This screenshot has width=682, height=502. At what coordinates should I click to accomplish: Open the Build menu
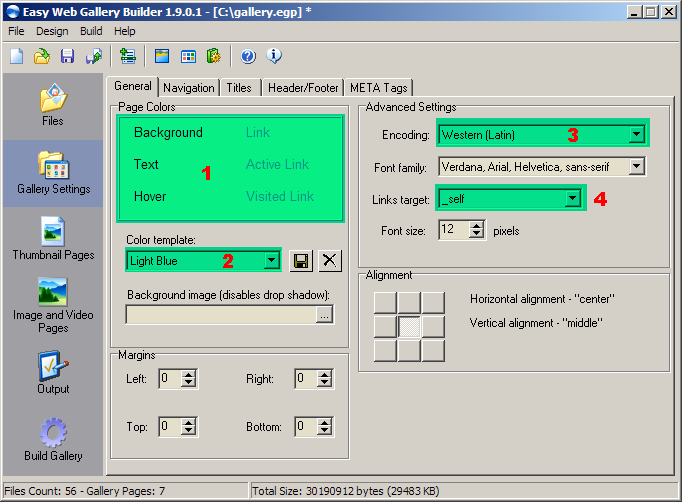91,31
